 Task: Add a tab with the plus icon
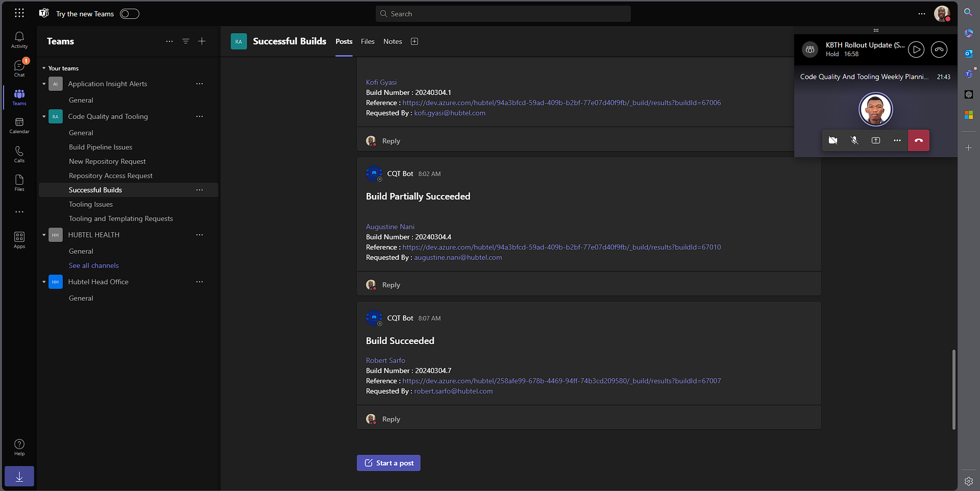pos(414,41)
